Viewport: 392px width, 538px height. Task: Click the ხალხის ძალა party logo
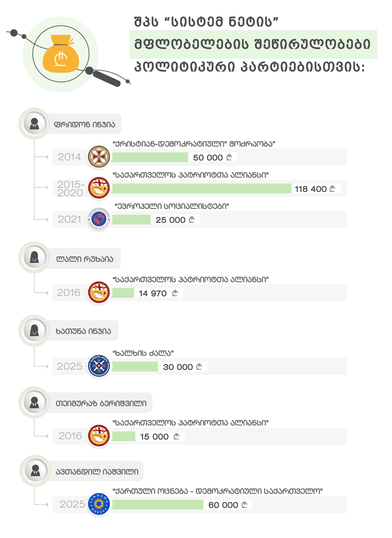(99, 366)
